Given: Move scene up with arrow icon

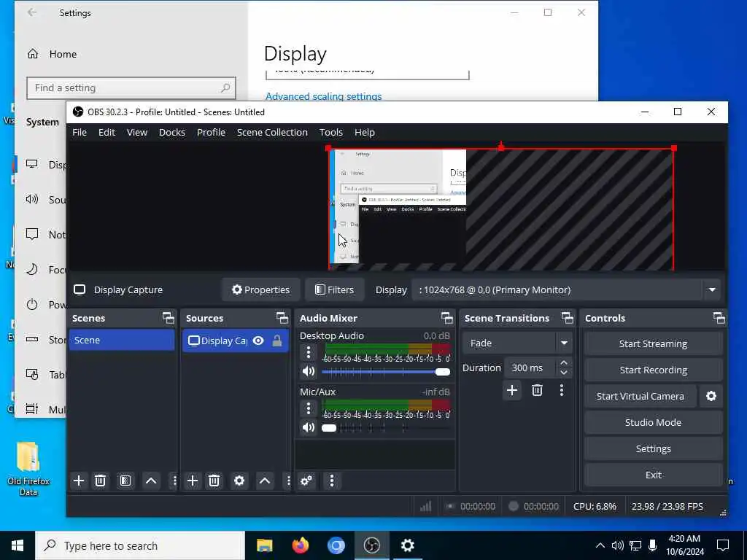Looking at the screenshot, I should click(x=151, y=481).
